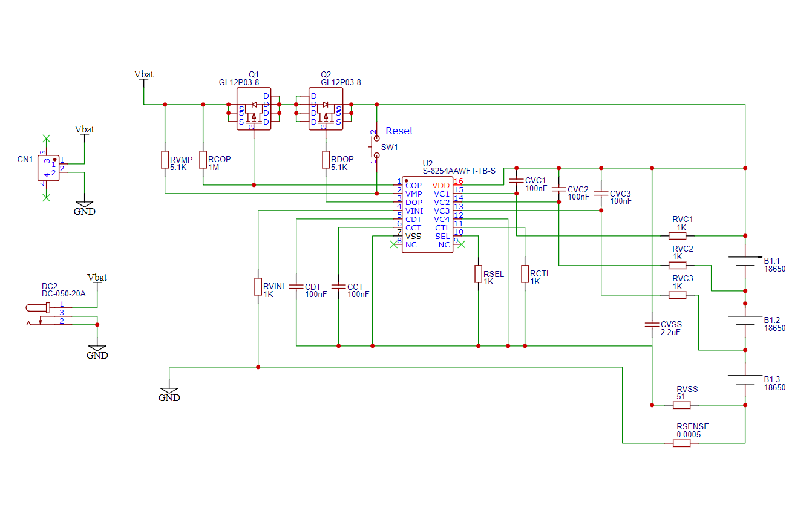The height and width of the screenshot is (519, 812).
Task: Select the RVC2 1K resistor
Action: tap(678, 265)
